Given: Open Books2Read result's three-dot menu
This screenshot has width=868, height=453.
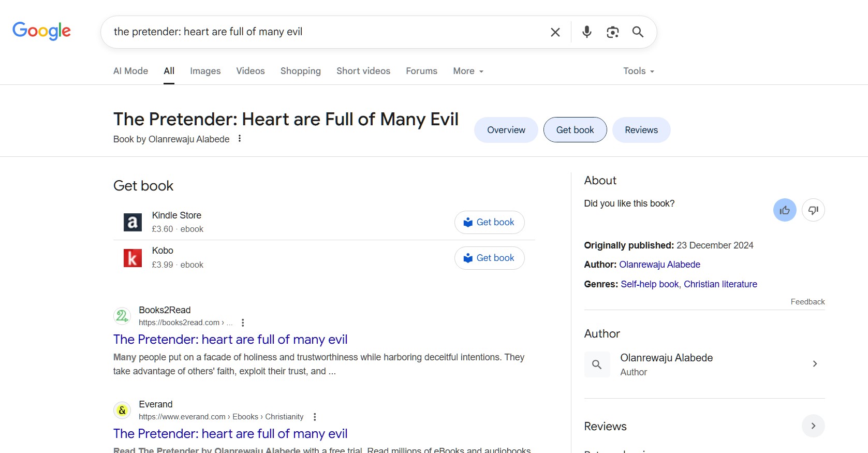Looking at the screenshot, I should coord(243,323).
